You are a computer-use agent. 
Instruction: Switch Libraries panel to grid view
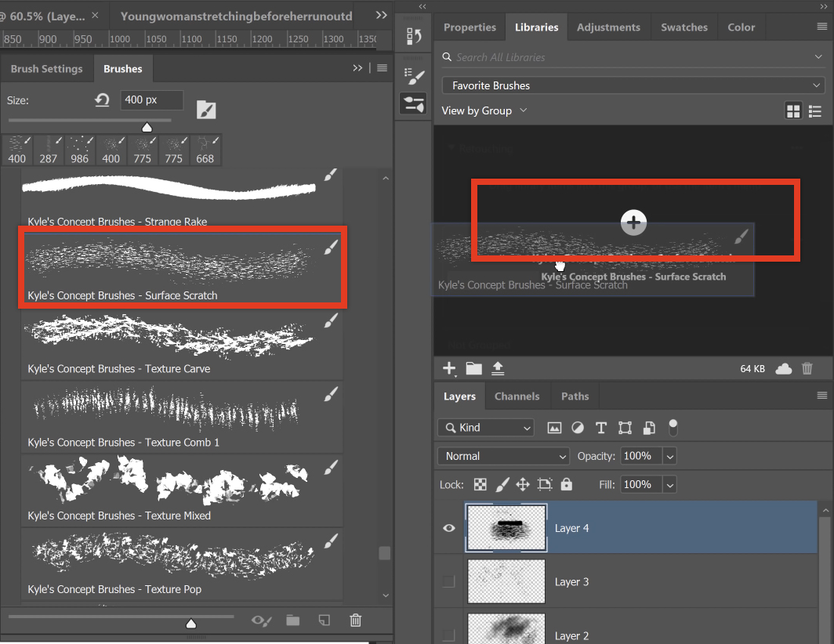793,111
